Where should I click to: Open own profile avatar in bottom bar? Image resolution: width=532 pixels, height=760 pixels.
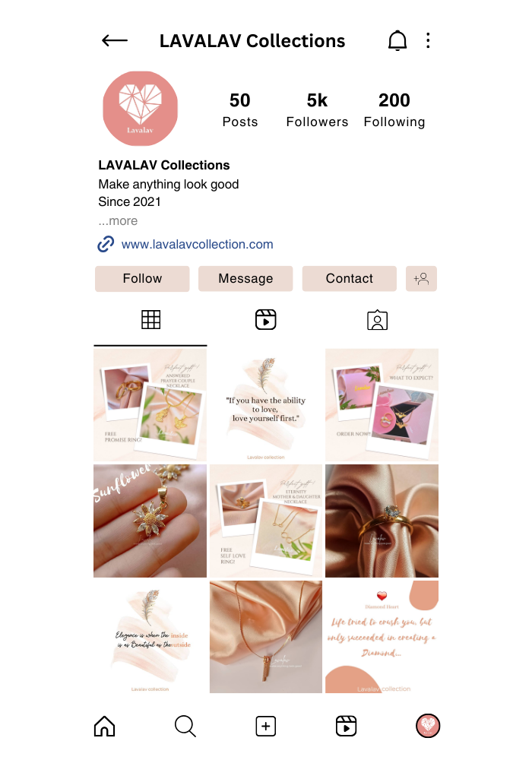(428, 726)
